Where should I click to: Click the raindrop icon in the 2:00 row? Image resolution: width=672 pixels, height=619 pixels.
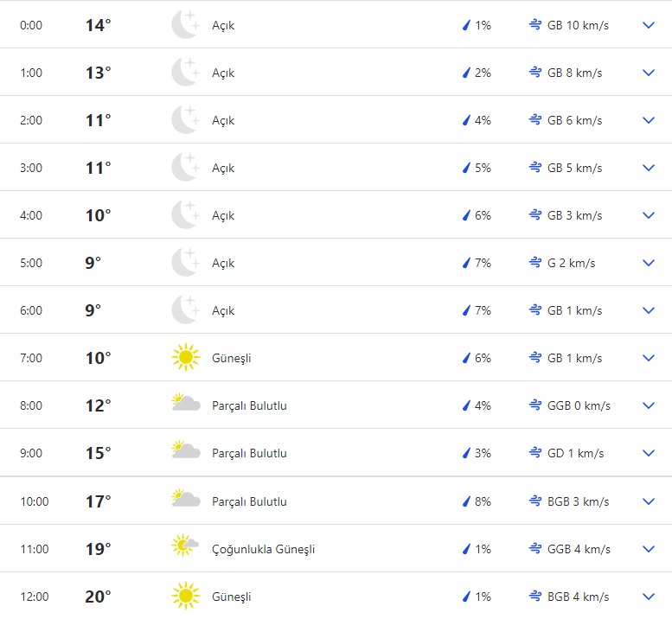466,120
